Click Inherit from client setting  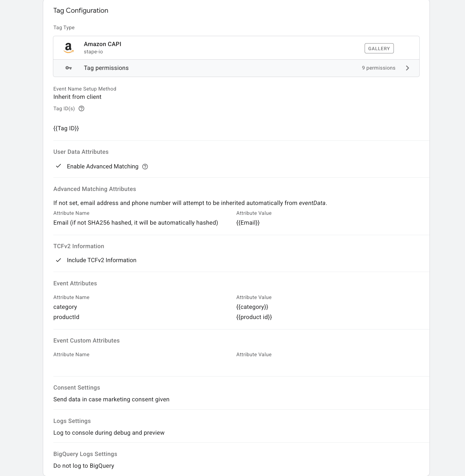click(77, 97)
